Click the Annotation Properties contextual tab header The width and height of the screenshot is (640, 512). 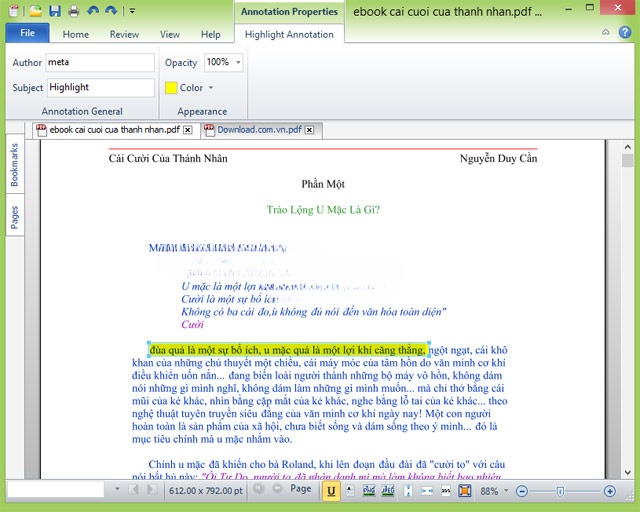click(289, 12)
